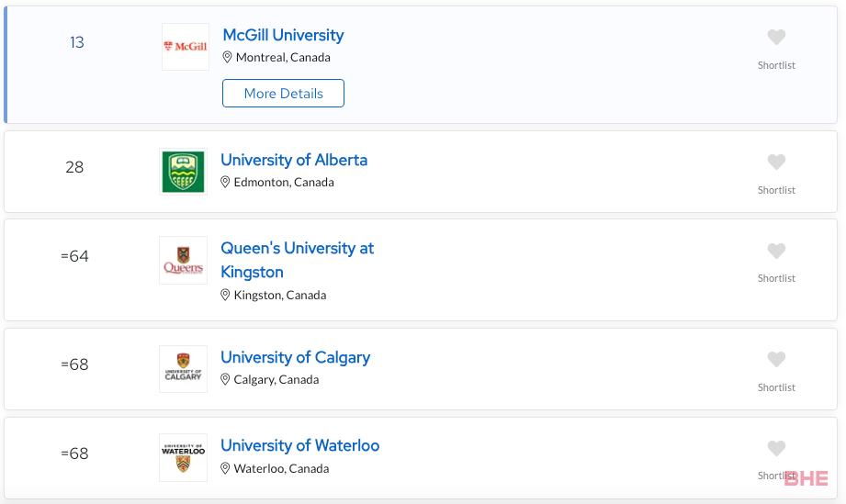Click the McGill logo thumbnail
This screenshot has height=504, width=846.
pos(185,47)
